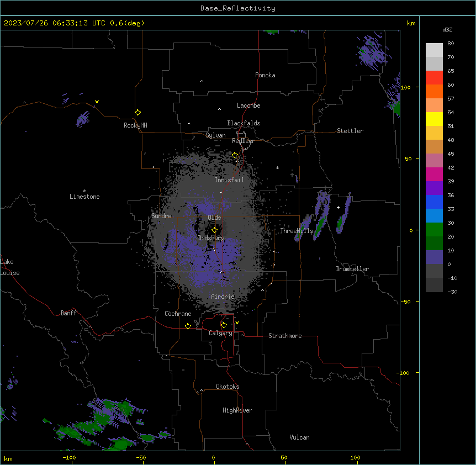Screen dimensions: 476x465
Task: Click the asterisk marker above Limestone
Action: click(84, 191)
